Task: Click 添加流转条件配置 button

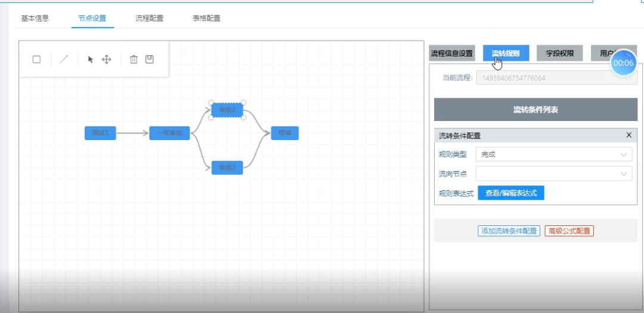Action: pyautogui.click(x=509, y=231)
